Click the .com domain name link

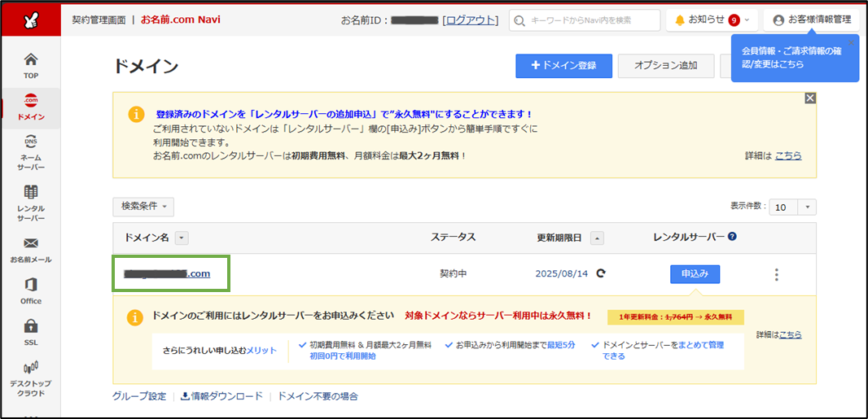[x=167, y=273]
